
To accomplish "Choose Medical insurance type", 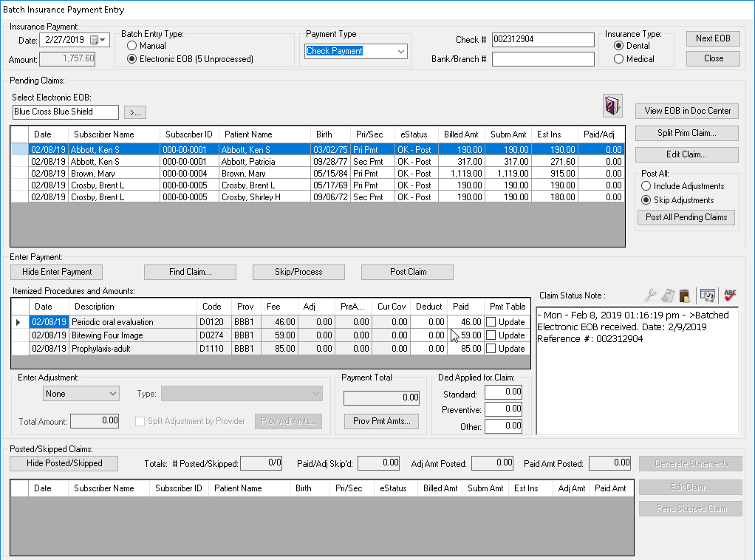I will tap(619, 59).
